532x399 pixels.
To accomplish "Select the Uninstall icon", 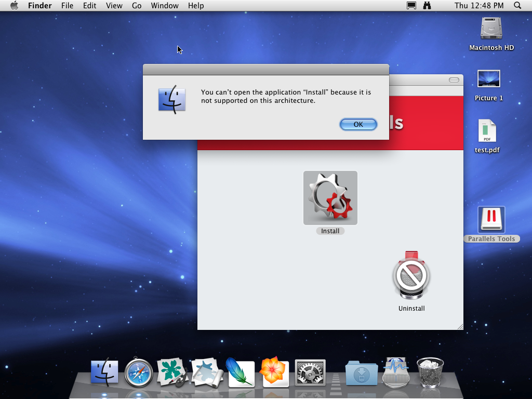I will point(411,275).
